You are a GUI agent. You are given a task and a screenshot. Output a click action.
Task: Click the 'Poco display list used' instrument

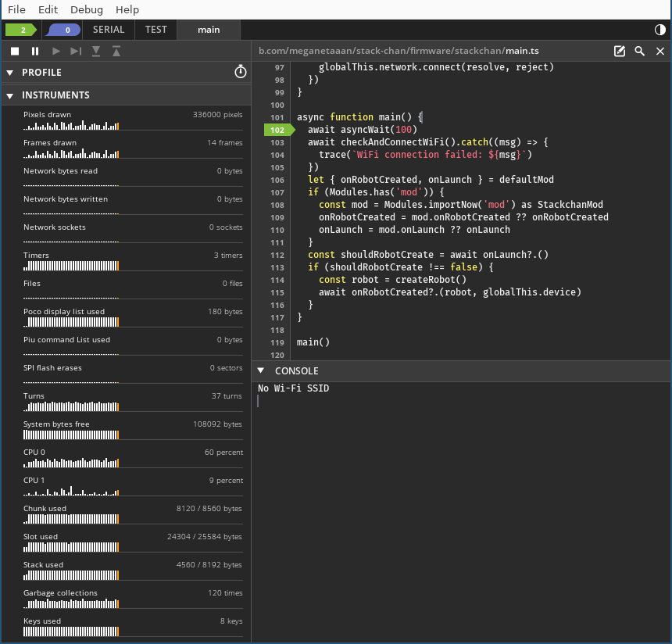[x=133, y=317]
